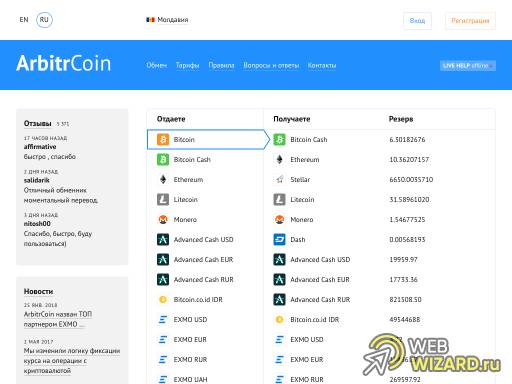Click the Bitcoin Cash icon in the Отдаете column

(163, 159)
